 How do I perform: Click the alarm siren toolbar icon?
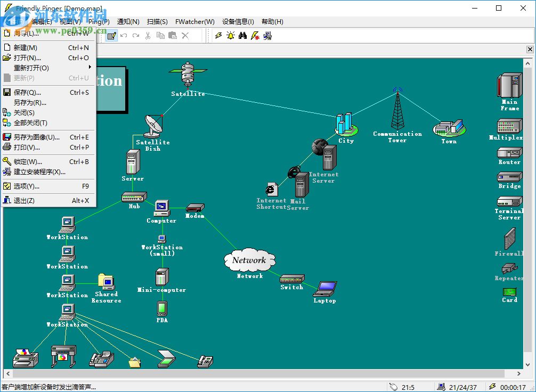click(231, 36)
